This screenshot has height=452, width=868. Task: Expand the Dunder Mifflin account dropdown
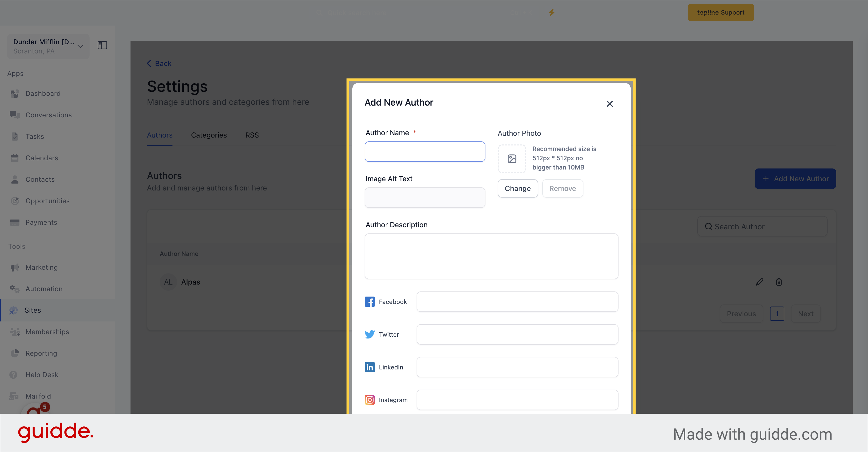coord(48,46)
